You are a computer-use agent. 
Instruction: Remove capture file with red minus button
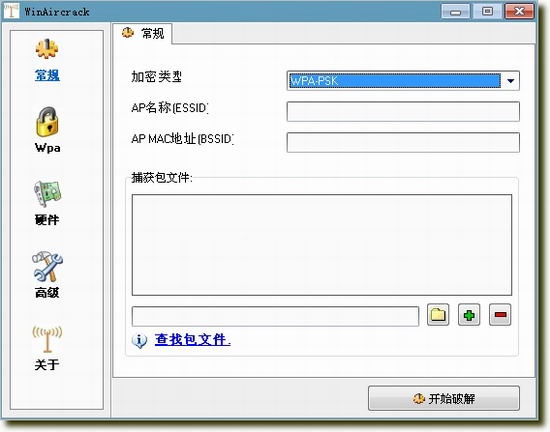(x=500, y=315)
